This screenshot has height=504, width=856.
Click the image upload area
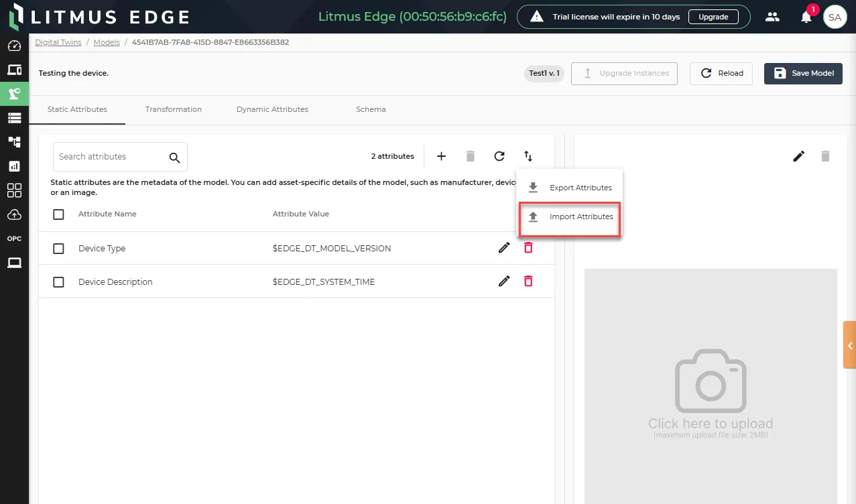point(711,387)
